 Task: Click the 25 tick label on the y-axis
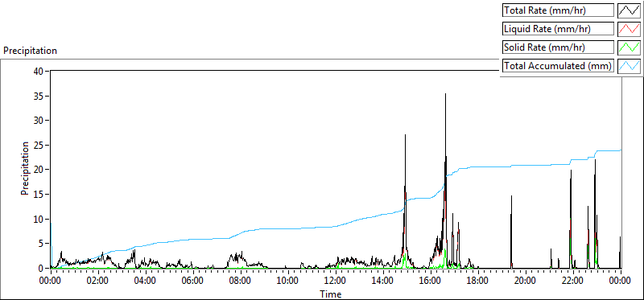point(39,145)
